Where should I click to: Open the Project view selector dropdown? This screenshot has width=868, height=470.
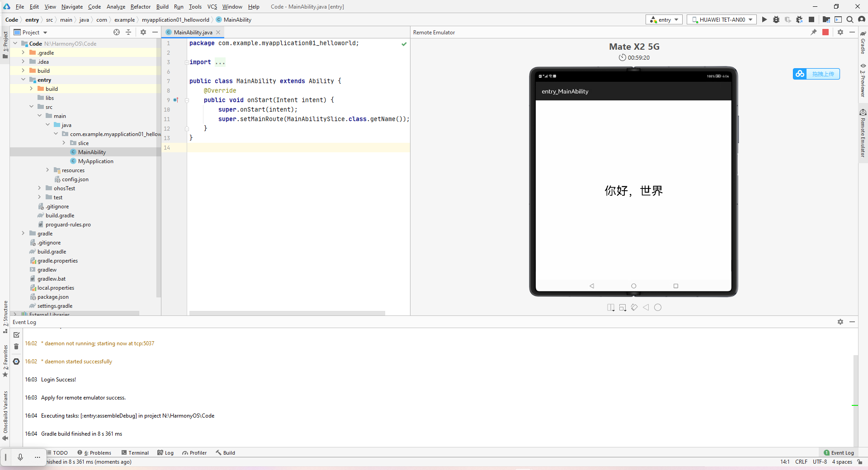(31, 32)
